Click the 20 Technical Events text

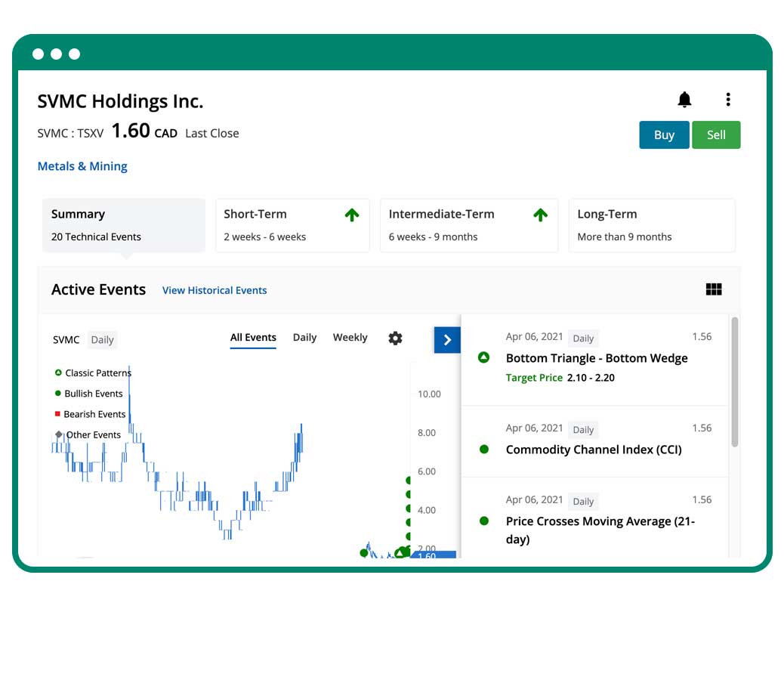96,237
